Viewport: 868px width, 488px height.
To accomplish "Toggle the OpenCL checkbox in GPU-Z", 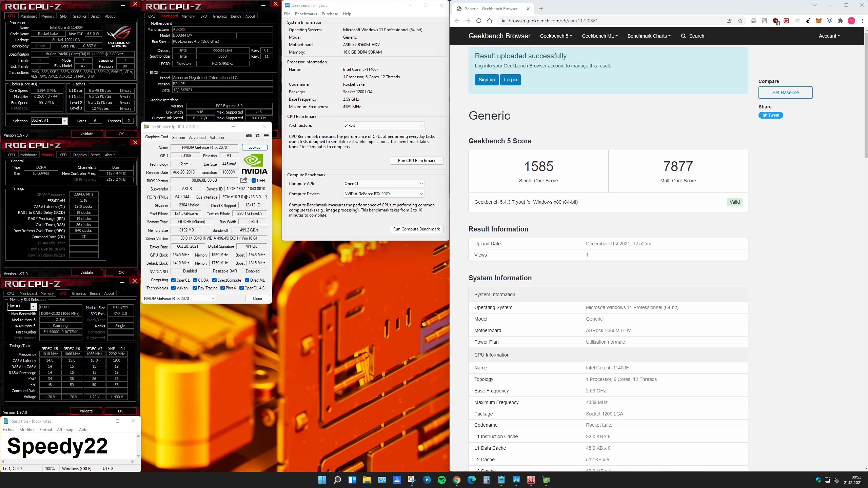I will pos(173,280).
